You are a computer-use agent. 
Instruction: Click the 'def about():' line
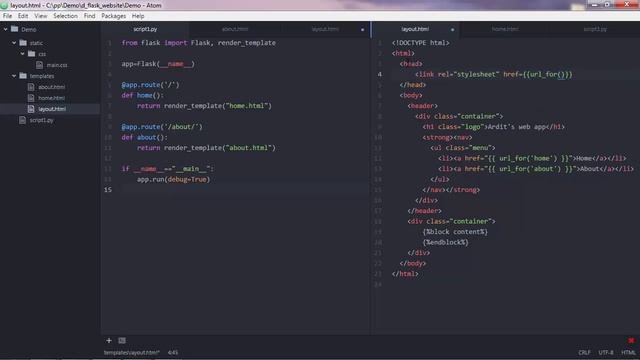[x=144, y=138]
